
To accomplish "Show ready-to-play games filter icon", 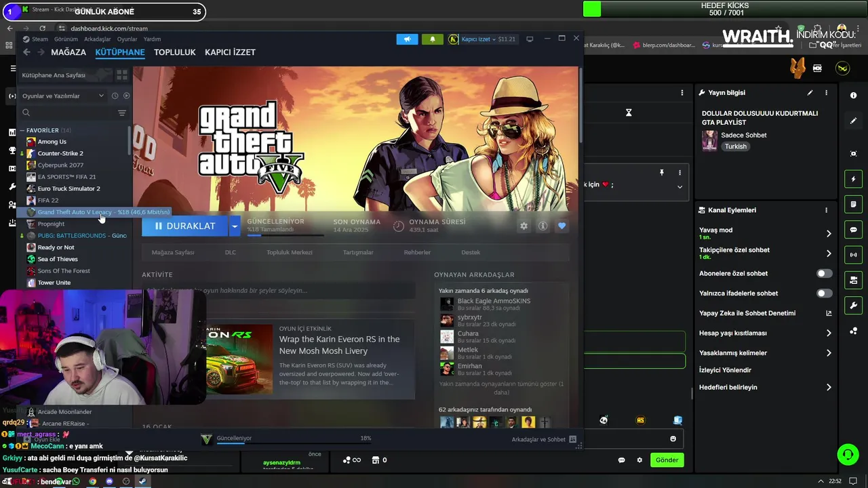I will click(x=126, y=96).
